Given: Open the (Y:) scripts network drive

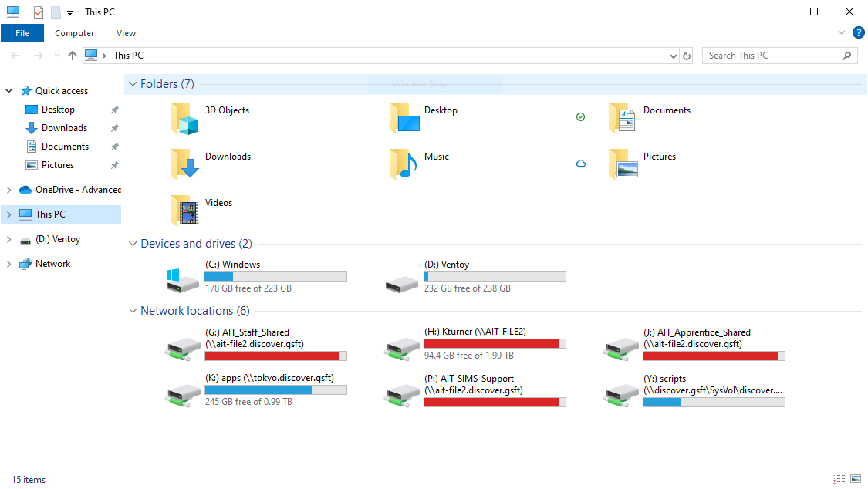Looking at the screenshot, I should (x=621, y=395).
